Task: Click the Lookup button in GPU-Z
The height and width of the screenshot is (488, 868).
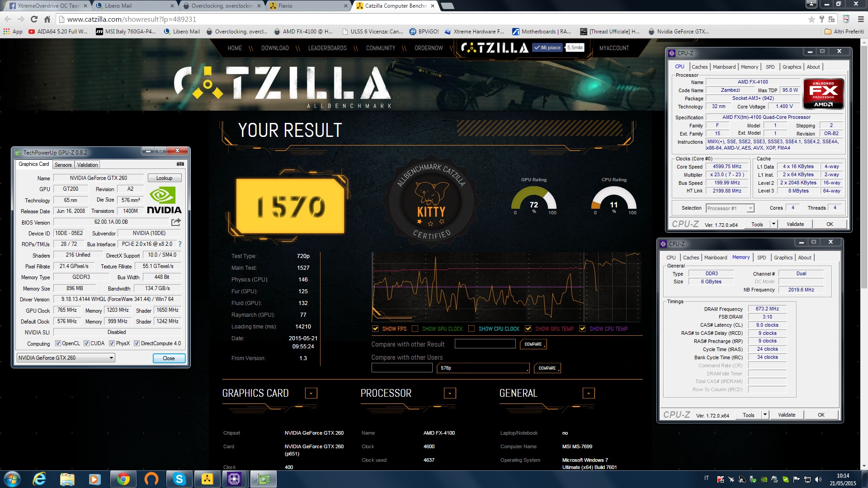Action: [164, 178]
